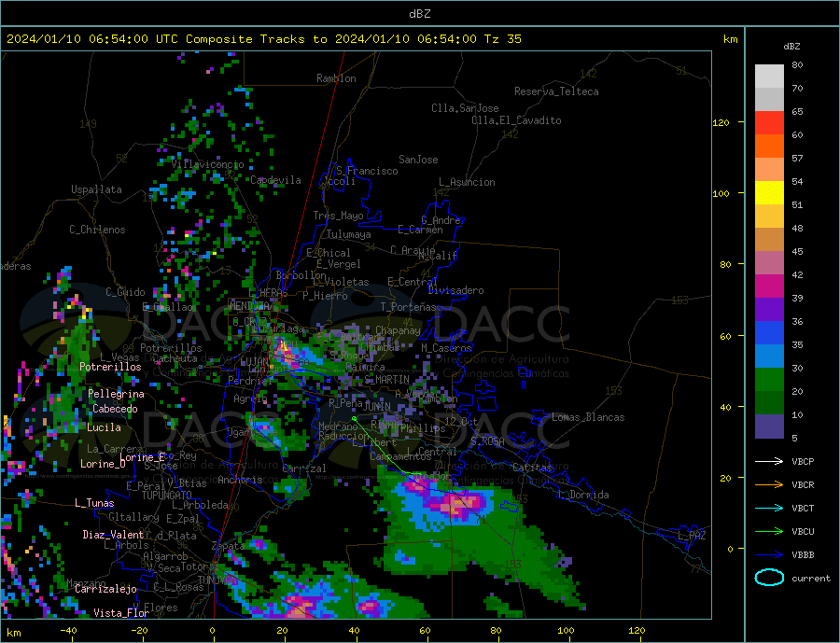Click the 'VBCU' legend label
Screen dimensions: 840x643
click(x=803, y=532)
